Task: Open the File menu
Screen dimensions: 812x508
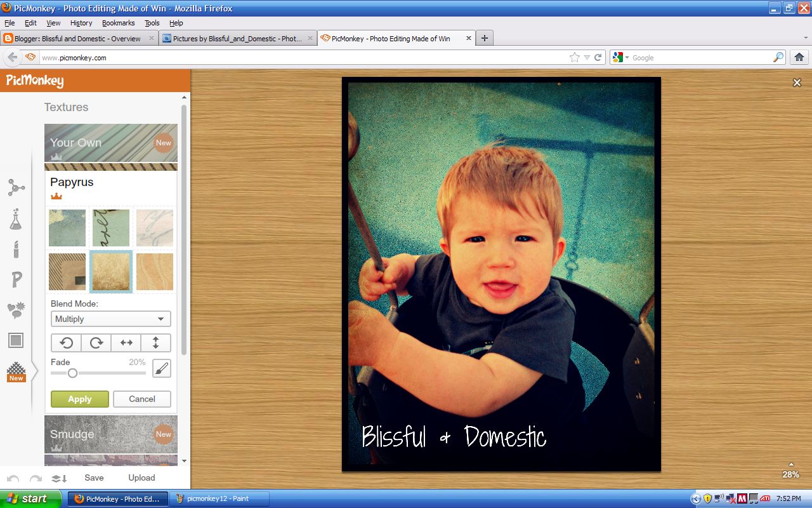Action: [10, 23]
